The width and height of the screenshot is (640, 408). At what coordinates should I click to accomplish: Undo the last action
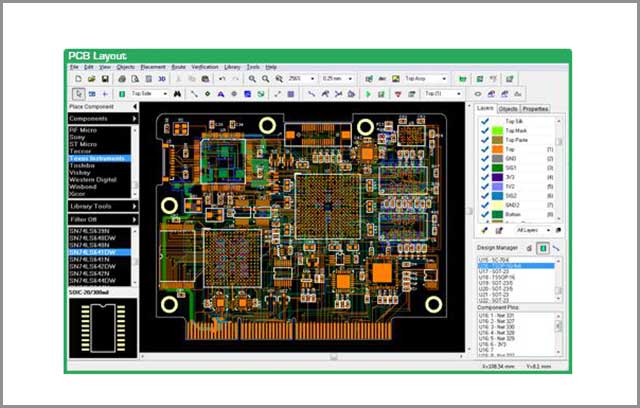(x=222, y=79)
